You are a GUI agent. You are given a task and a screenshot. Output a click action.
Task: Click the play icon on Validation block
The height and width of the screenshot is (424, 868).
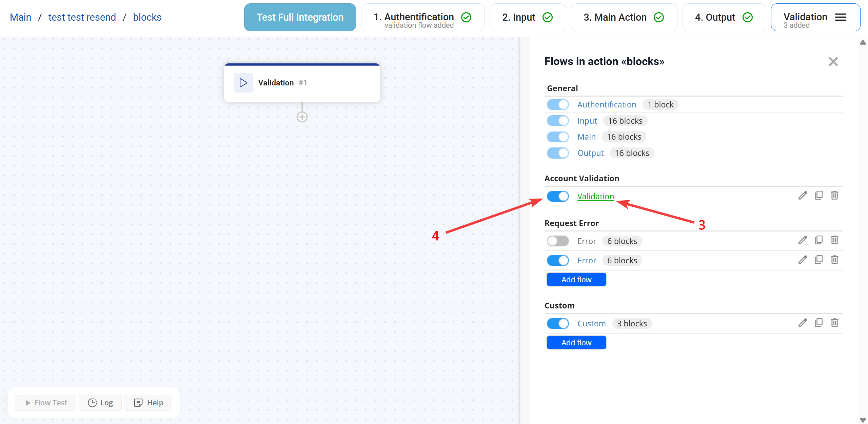pos(243,83)
